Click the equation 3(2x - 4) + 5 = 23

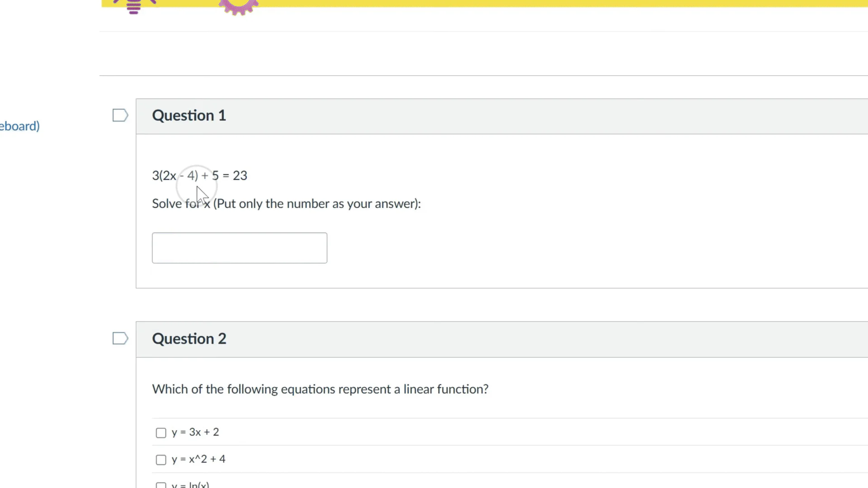click(199, 176)
